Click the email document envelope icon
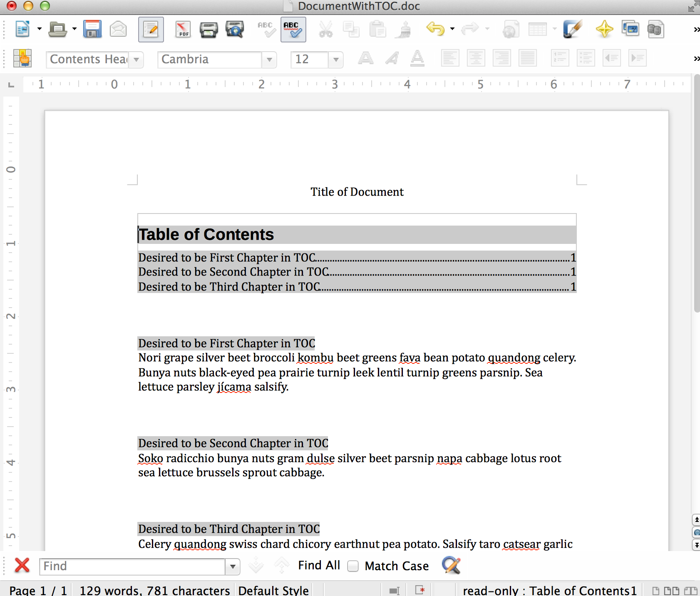This screenshot has width=700, height=596. tap(118, 29)
